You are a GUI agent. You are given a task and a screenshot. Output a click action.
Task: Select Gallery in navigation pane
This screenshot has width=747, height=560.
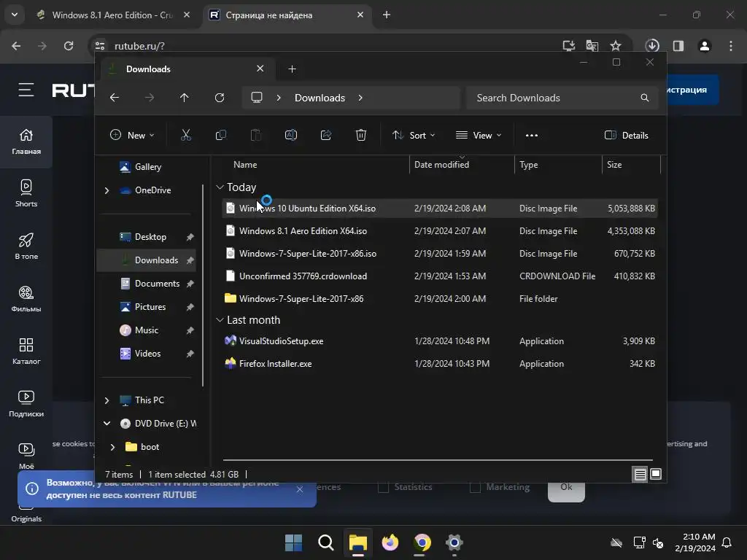pos(147,167)
